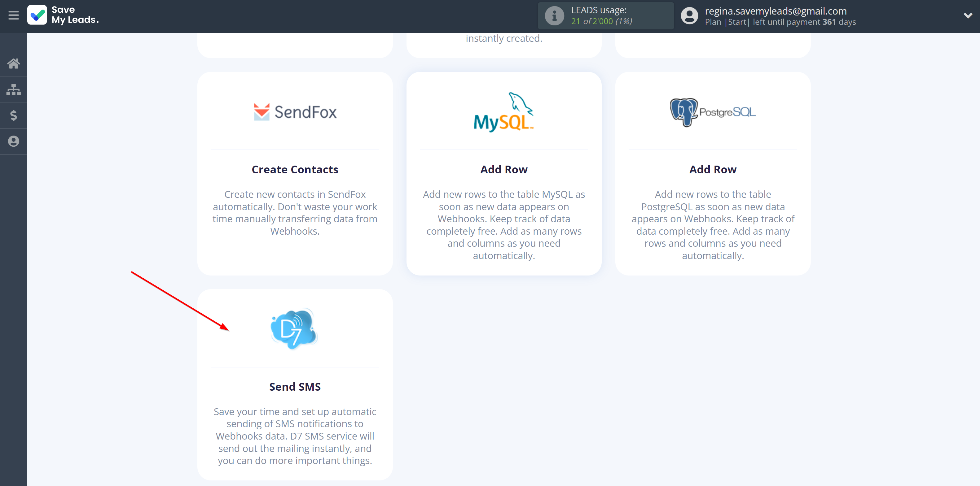Open the connections sitemap icon
980x486 pixels.
pos(13,90)
